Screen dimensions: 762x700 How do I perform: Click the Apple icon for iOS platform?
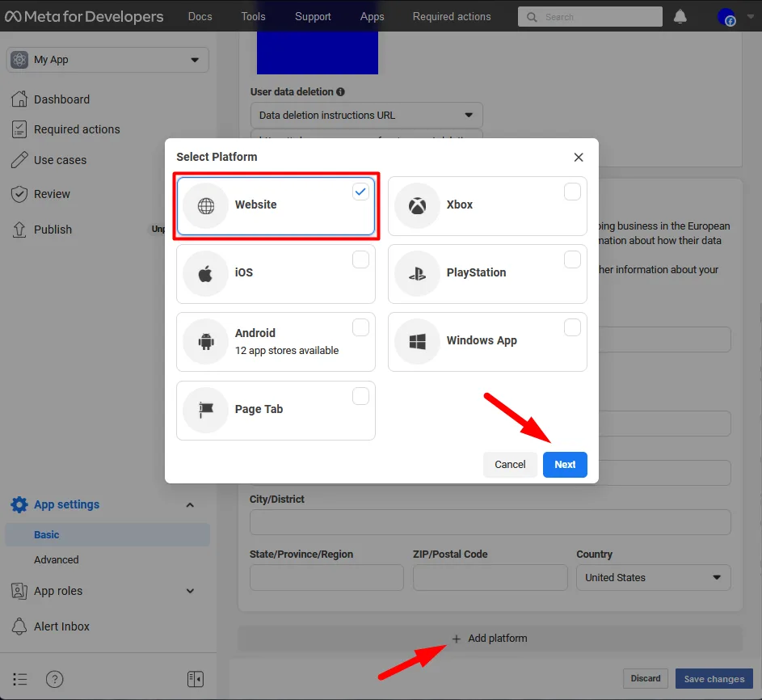coord(205,273)
